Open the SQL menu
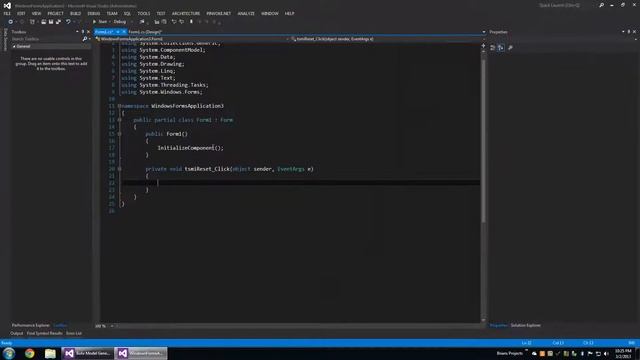The height and width of the screenshot is (360, 640). (127, 13)
